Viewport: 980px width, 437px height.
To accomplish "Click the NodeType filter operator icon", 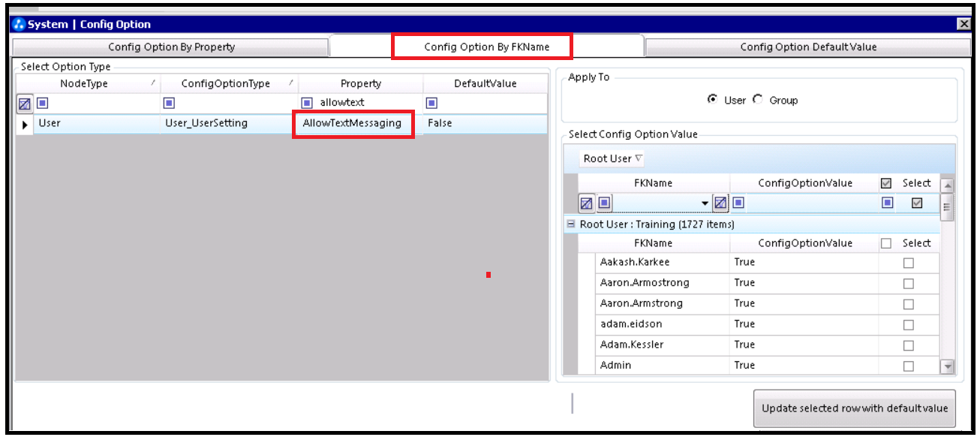I will pyautogui.click(x=43, y=102).
